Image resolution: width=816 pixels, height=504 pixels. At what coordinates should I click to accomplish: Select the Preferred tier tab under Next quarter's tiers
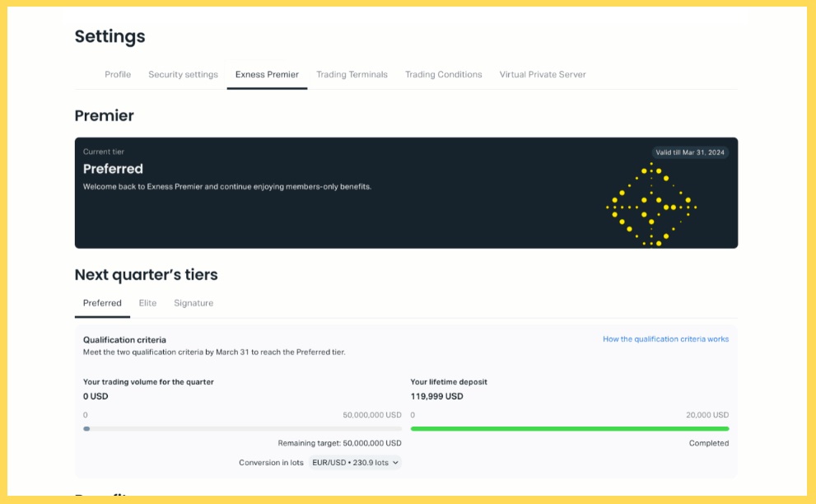pos(102,303)
